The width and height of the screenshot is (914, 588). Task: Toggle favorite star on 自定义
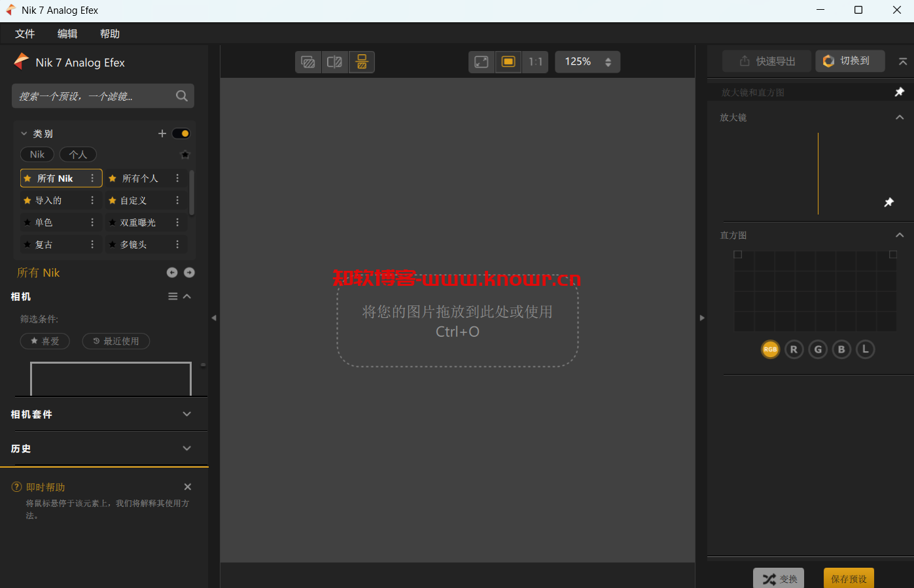(x=113, y=201)
